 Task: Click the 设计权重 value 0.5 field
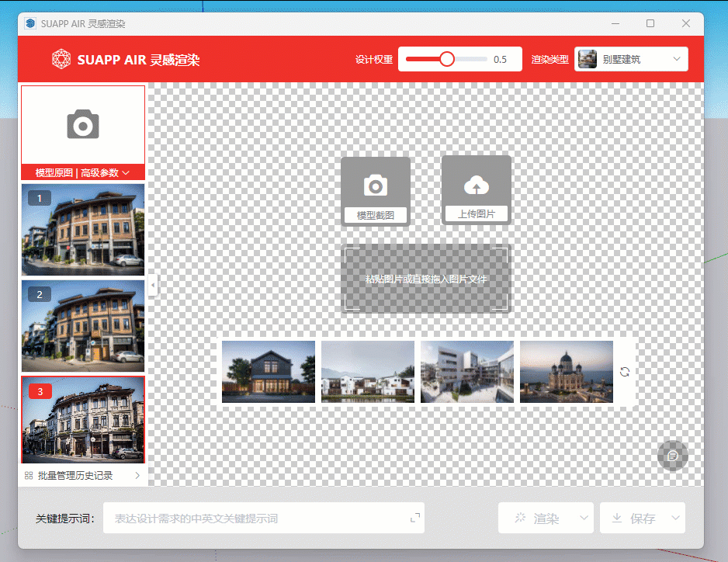[500, 59]
